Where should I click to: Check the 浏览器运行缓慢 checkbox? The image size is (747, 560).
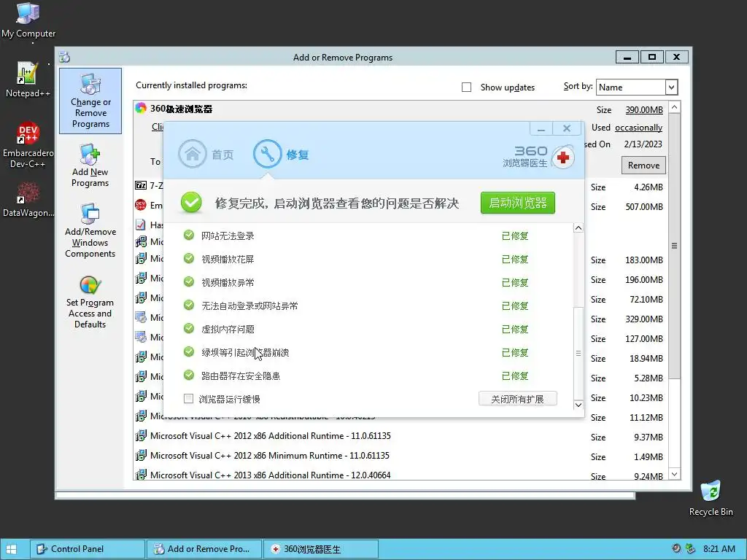click(x=189, y=399)
